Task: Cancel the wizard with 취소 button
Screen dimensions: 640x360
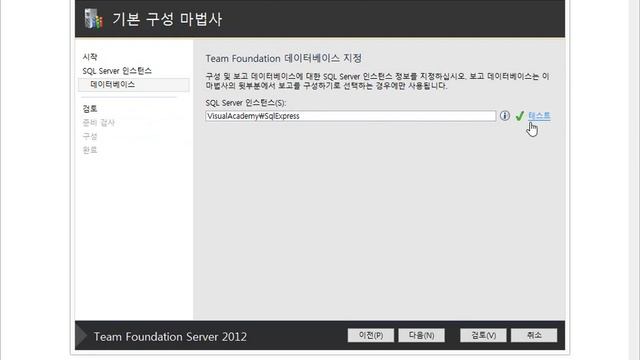Action: [534, 336]
